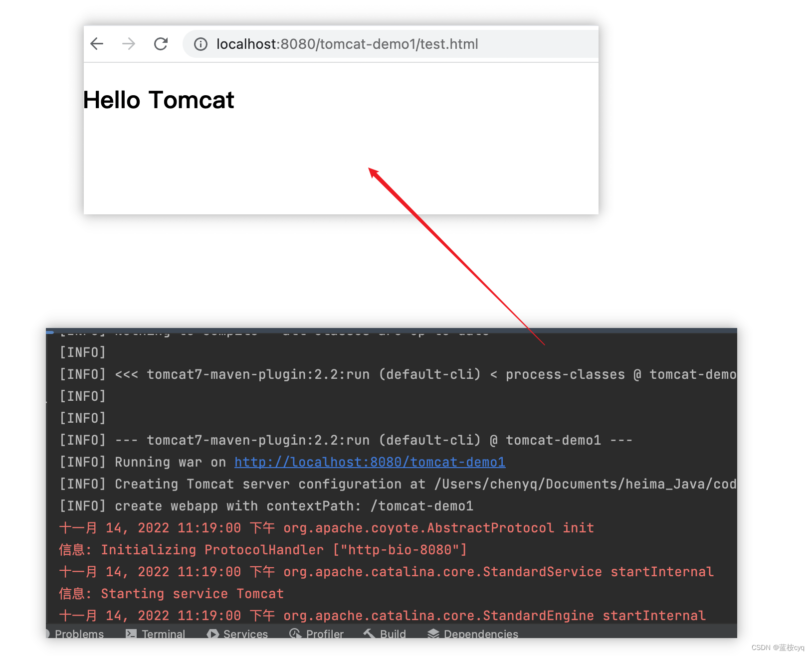Open the Profiler tab

[x=316, y=634]
